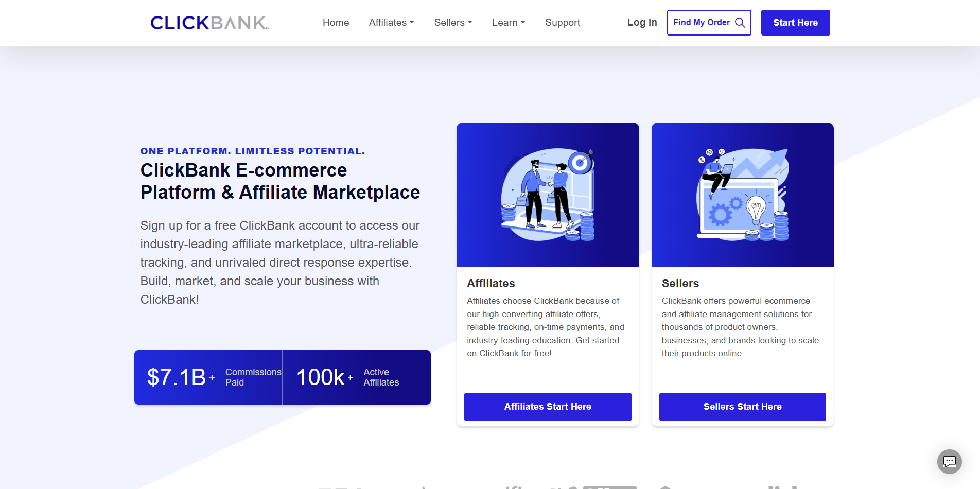Expand the Affiliates dropdown in navigation
Screen dimensions: 980x489
(391, 23)
